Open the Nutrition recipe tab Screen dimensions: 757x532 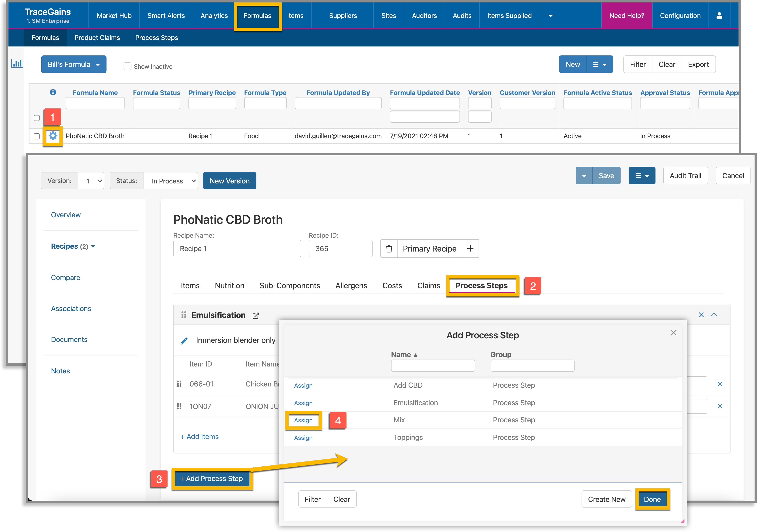230,285
